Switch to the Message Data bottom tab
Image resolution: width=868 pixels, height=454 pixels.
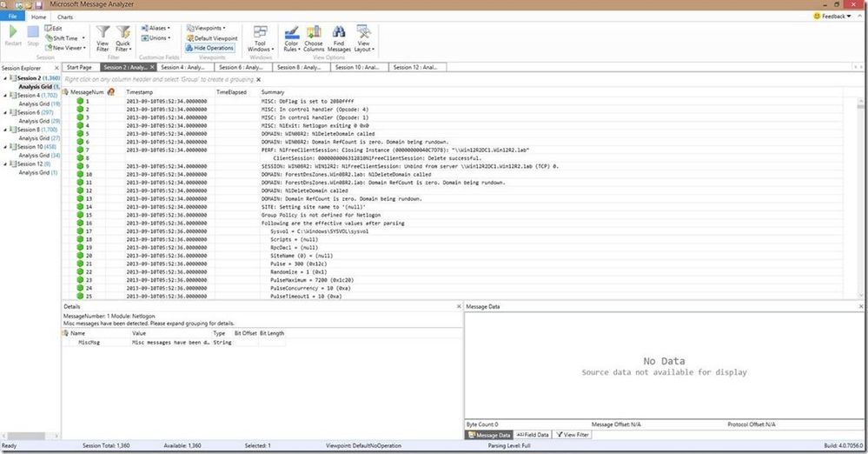click(x=489, y=435)
